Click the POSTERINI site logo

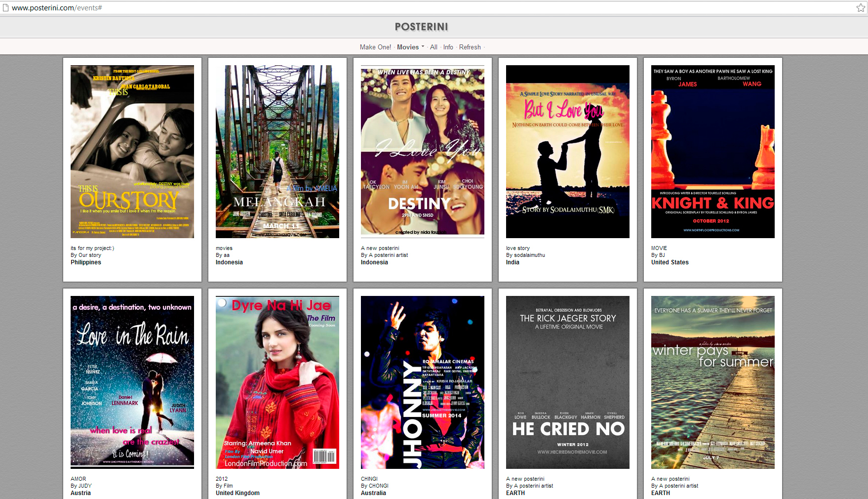[421, 27]
